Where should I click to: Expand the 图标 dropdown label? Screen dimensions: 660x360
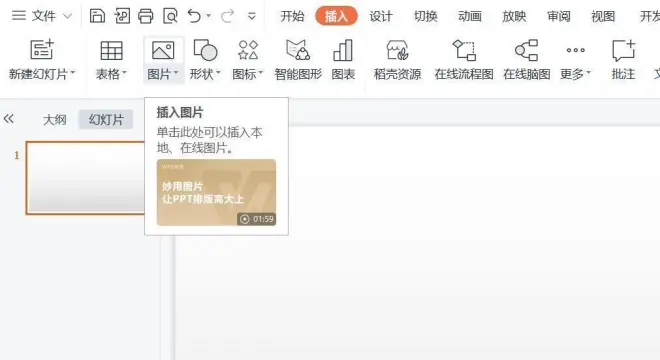tap(248, 74)
